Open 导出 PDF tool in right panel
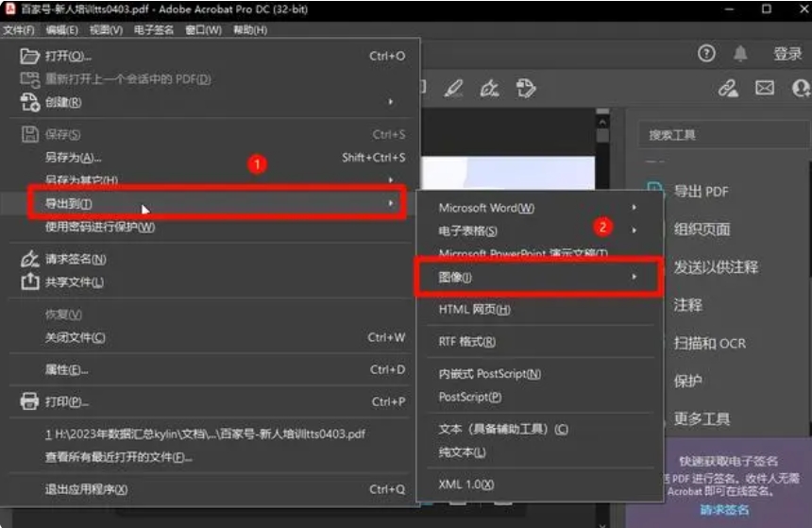The height and width of the screenshot is (528, 812). pyautogui.click(x=702, y=192)
